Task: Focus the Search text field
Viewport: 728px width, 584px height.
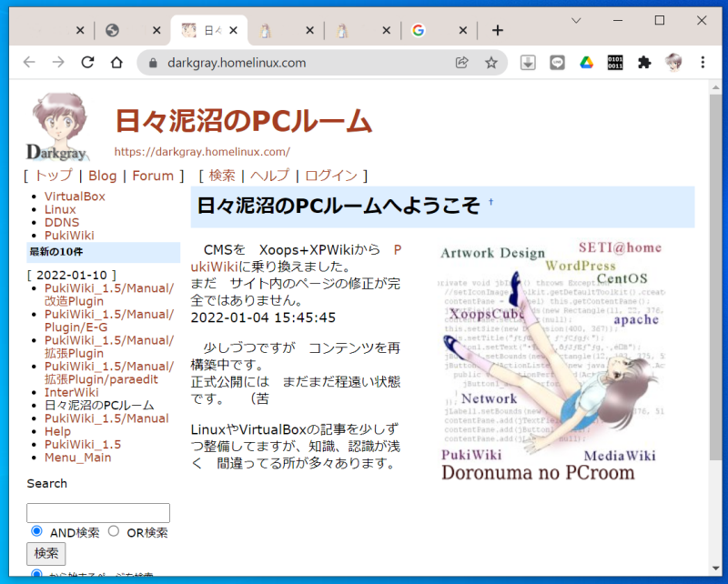Action: [x=98, y=513]
